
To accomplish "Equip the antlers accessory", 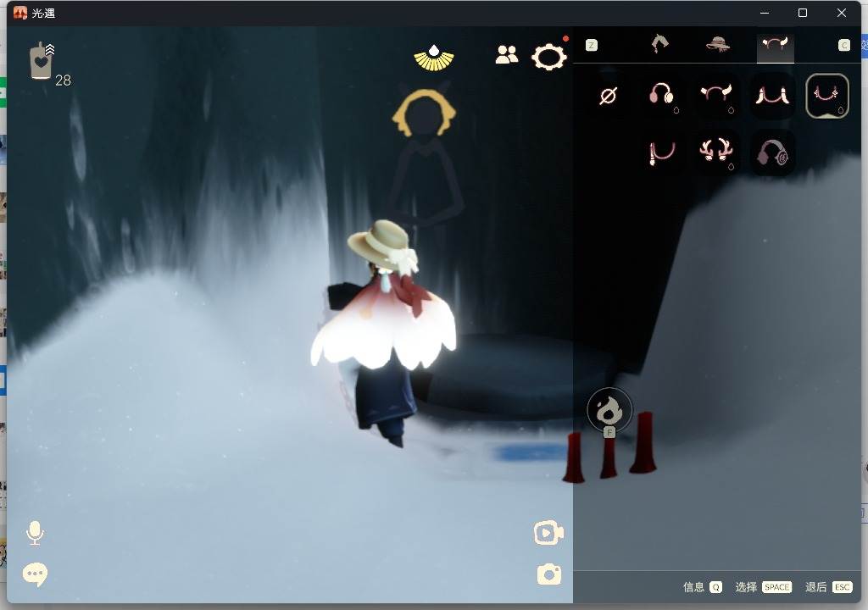I will tap(716, 152).
